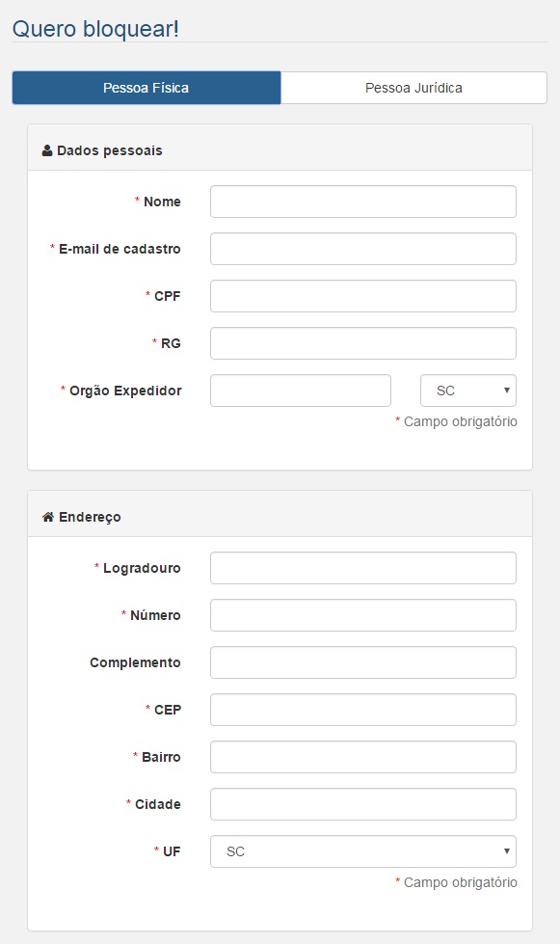Click the house icon beside Endereço
The image size is (560, 944).
(48, 517)
